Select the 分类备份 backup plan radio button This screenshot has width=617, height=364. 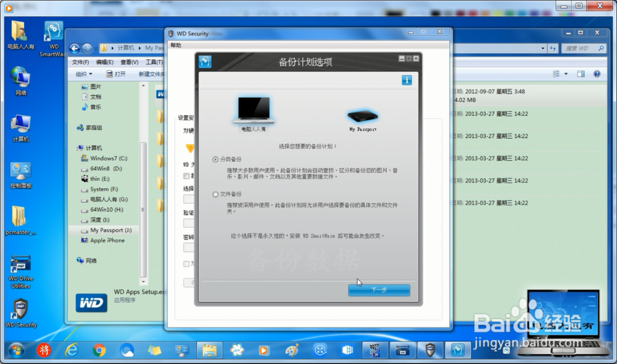pos(215,159)
